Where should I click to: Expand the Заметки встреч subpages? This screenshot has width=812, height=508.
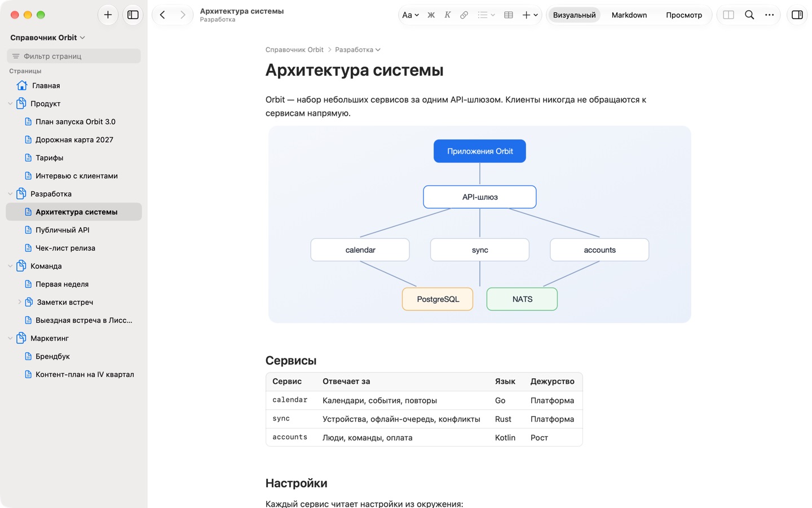pos(19,302)
